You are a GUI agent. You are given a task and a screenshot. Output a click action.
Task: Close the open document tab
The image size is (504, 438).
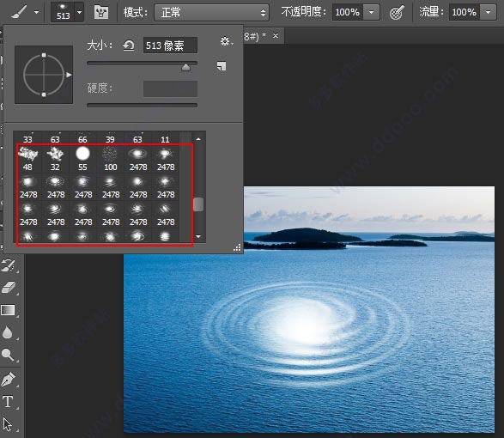tap(276, 36)
